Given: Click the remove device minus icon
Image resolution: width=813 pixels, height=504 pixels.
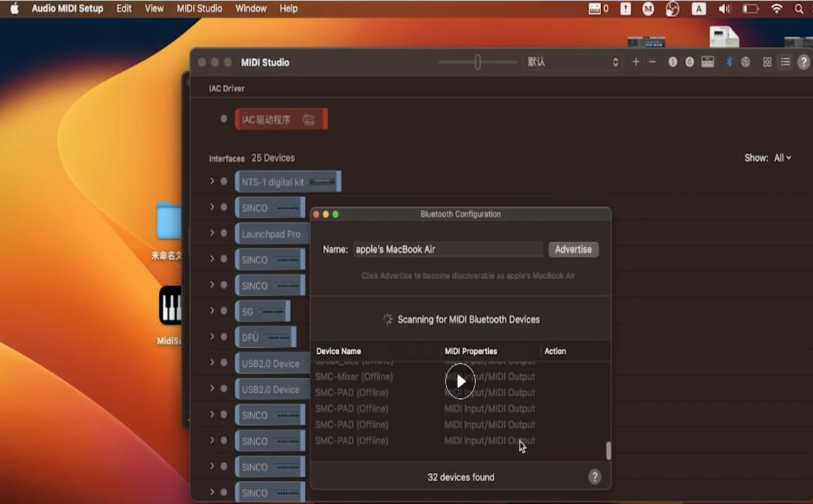Looking at the screenshot, I should [652, 62].
